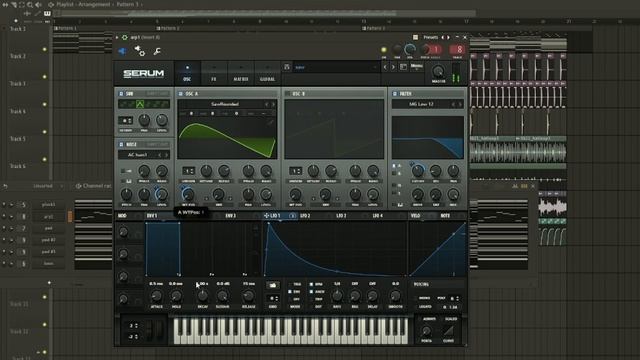The width and height of the screenshot is (640, 360).
Task: Click the blue piano roll icon in plugin wrapper
Action: point(122,51)
